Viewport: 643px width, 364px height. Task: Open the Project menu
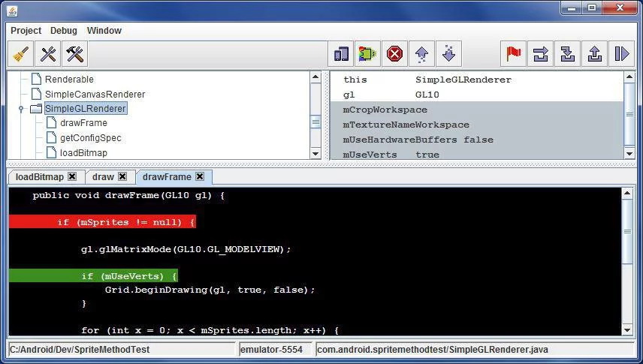coord(26,30)
